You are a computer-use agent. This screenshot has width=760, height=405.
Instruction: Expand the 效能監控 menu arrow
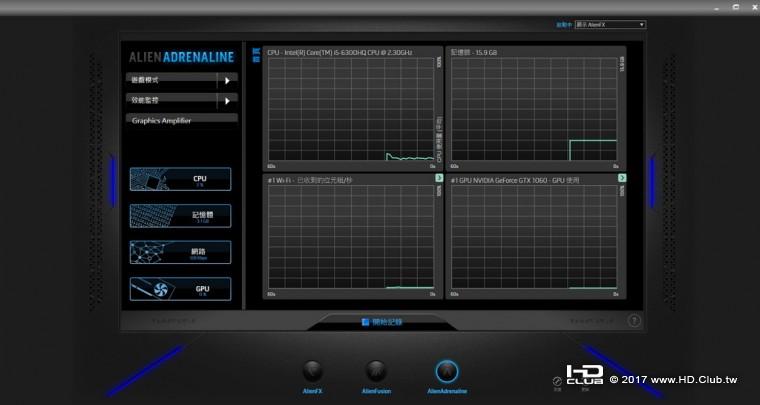click(227, 101)
